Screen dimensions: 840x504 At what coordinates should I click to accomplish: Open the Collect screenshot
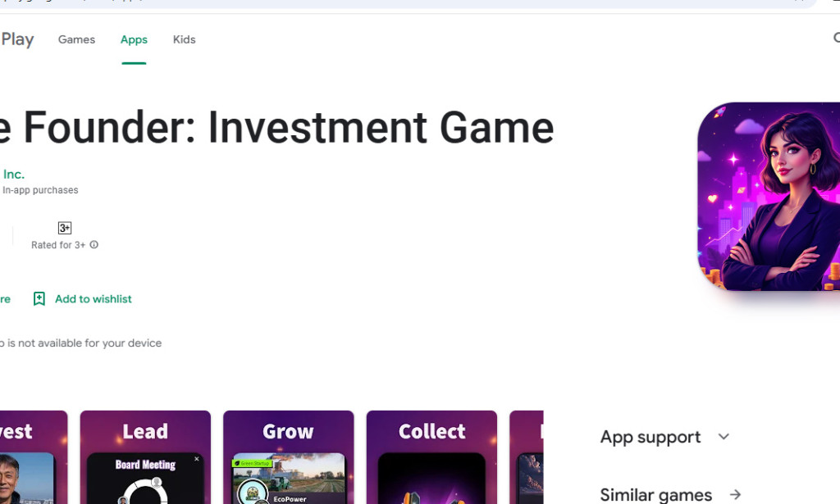[431, 456]
